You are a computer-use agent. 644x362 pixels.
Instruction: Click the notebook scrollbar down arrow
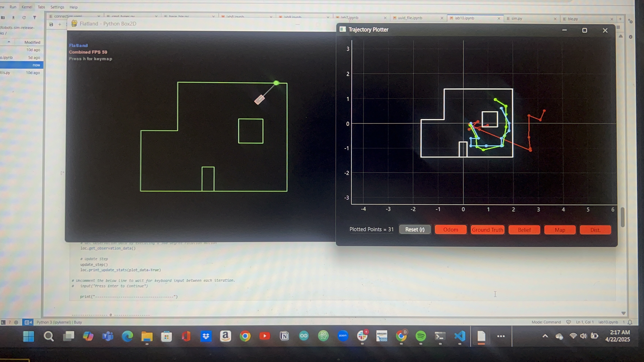[x=623, y=313]
